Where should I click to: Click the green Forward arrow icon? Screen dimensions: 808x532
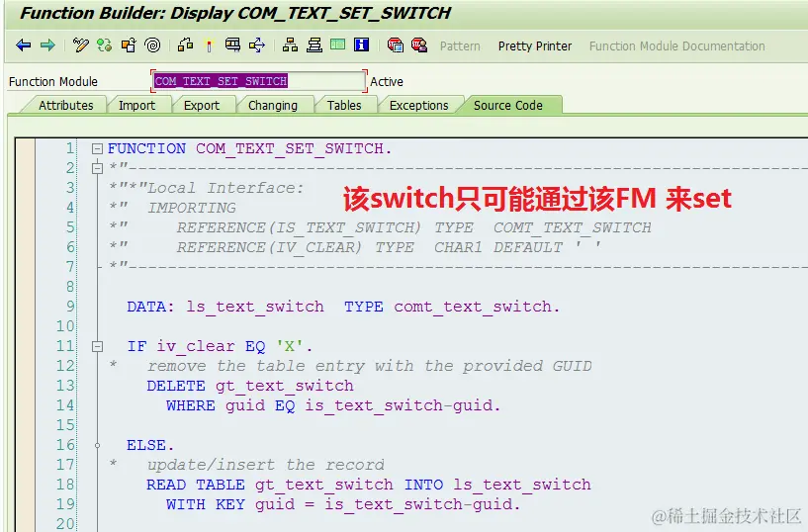coord(47,45)
